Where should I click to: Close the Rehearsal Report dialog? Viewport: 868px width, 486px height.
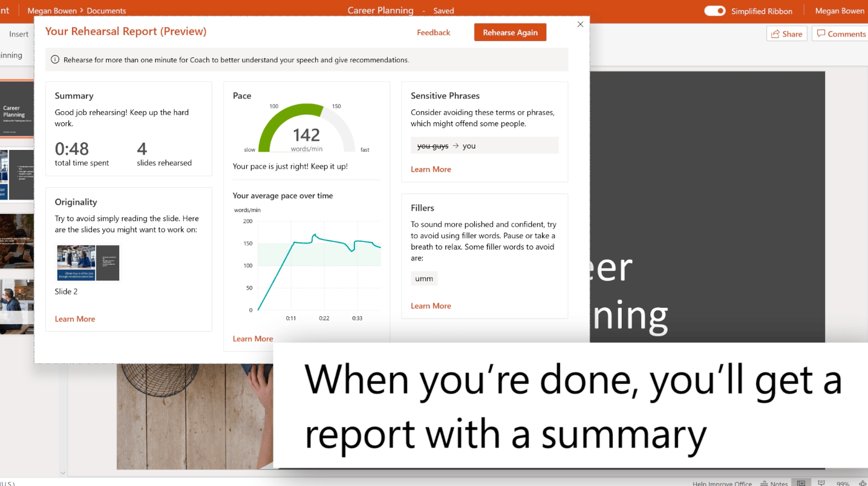coord(580,25)
